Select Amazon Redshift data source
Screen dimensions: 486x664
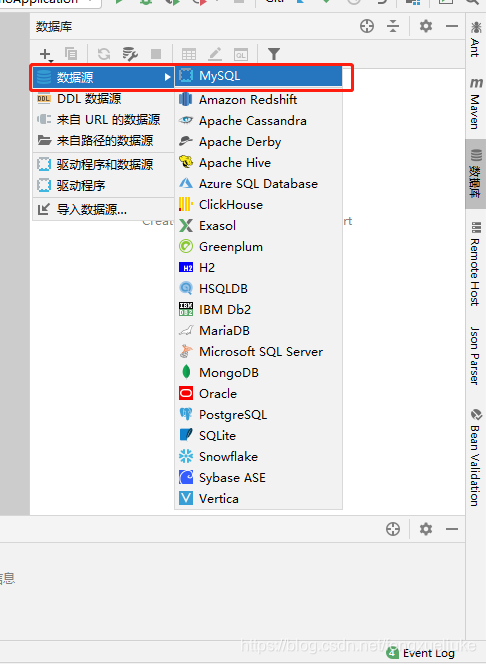click(258, 100)
